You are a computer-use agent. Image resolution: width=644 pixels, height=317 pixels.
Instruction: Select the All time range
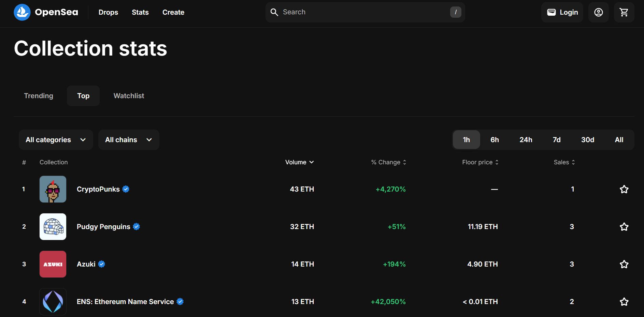619,140
